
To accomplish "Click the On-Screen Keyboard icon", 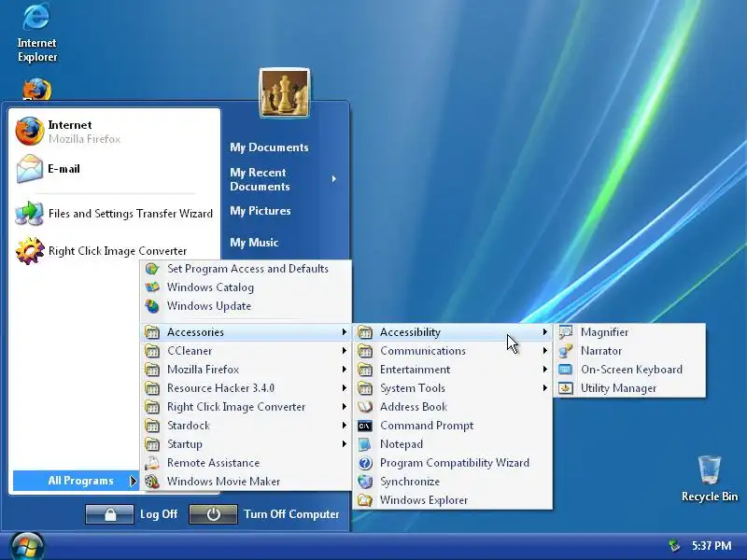I will tap(566, 370).
